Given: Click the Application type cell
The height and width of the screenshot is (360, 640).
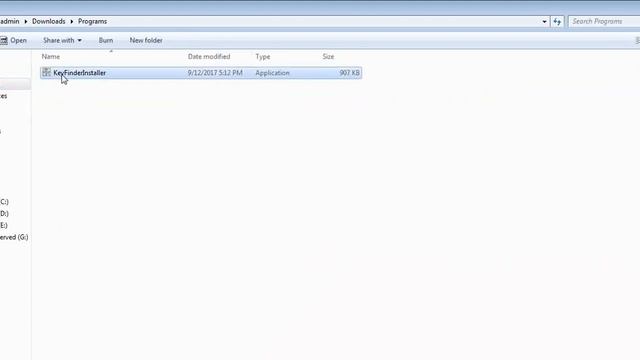Looking at the screenshot, I should (x=272, y=73).
